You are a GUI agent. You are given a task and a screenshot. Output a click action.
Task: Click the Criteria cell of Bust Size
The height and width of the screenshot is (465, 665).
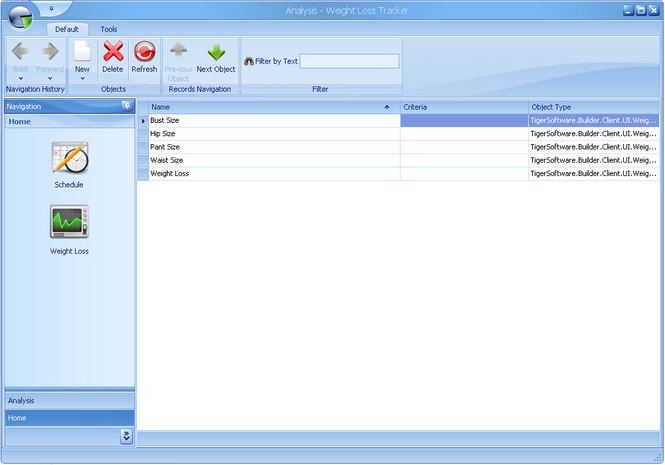pos(464,120)
